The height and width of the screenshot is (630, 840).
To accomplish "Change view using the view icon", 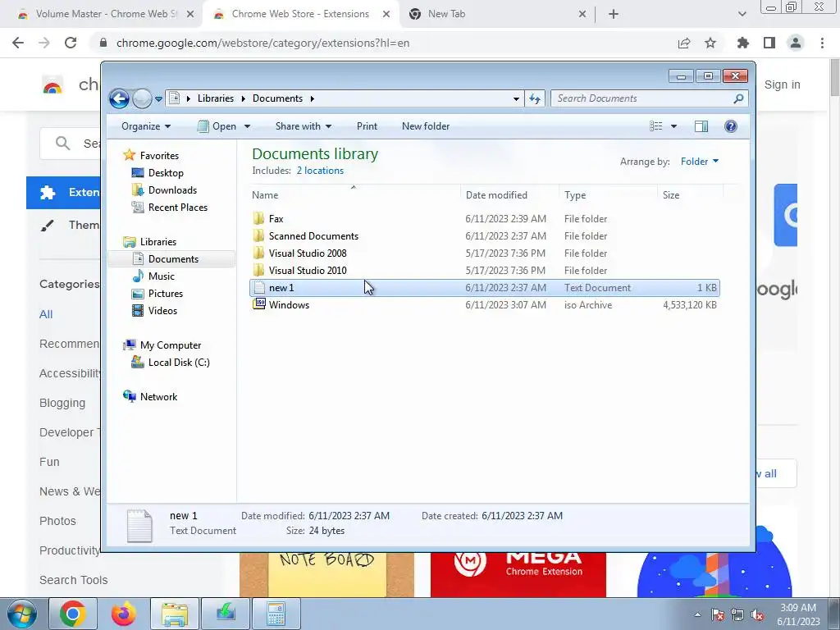I will 656,126.
